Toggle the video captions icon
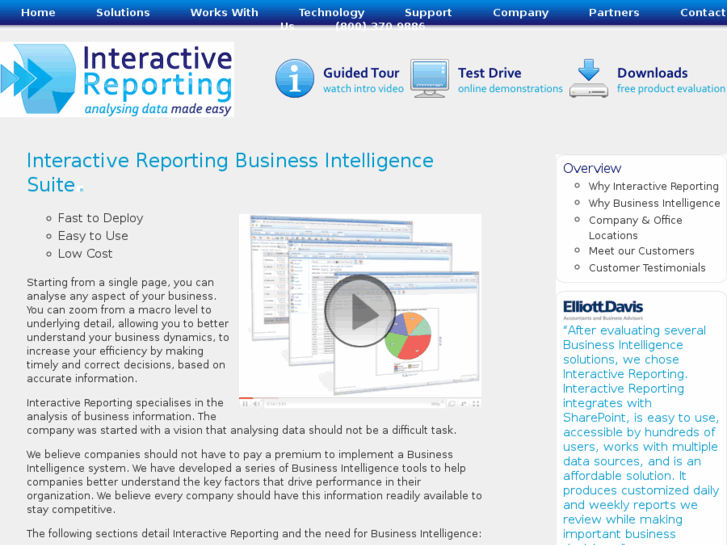This screenshot has height=545, width=727. pos(452,404)
